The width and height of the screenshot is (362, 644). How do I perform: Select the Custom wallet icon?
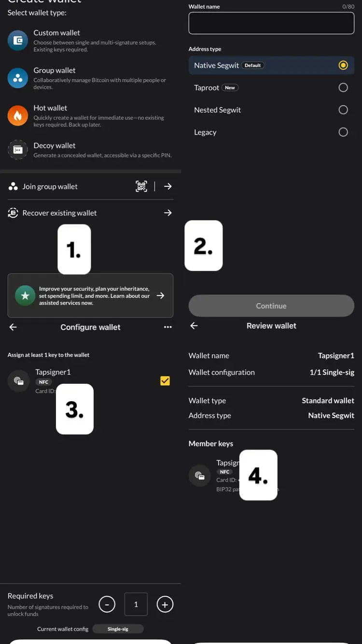coord(18,41)
